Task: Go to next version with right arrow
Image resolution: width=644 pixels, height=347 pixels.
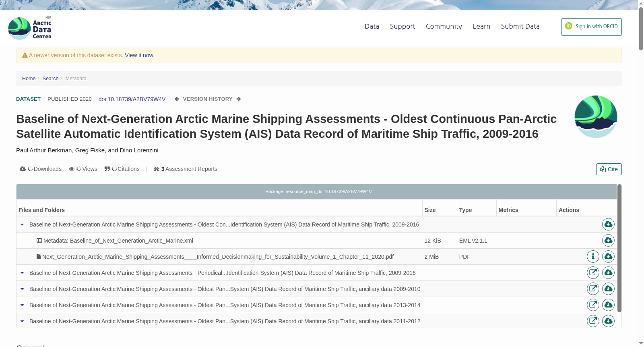Action: coord(239,99)
